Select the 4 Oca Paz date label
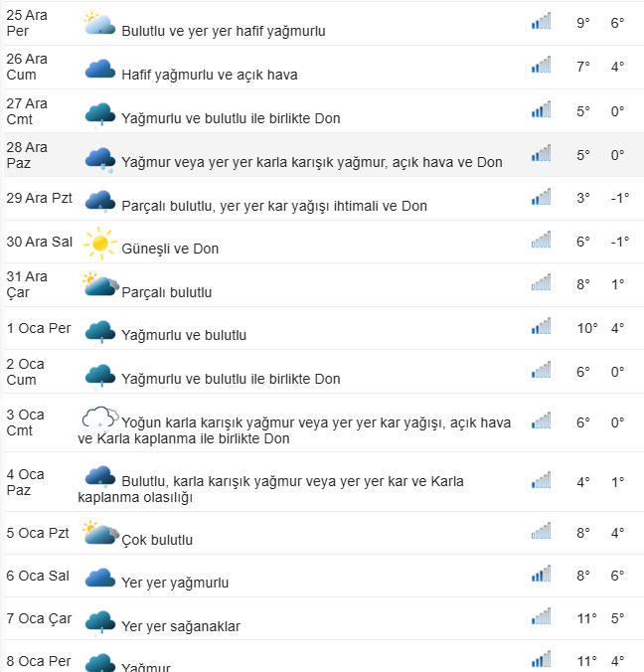Viewport: 644px width, 672px height. pyautogui.click(x=25, y=482)
